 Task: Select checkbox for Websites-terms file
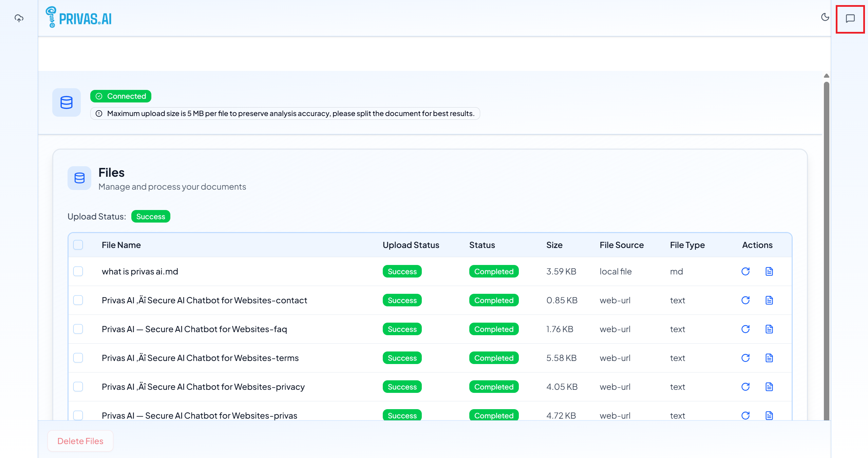[x=78, y=358]
